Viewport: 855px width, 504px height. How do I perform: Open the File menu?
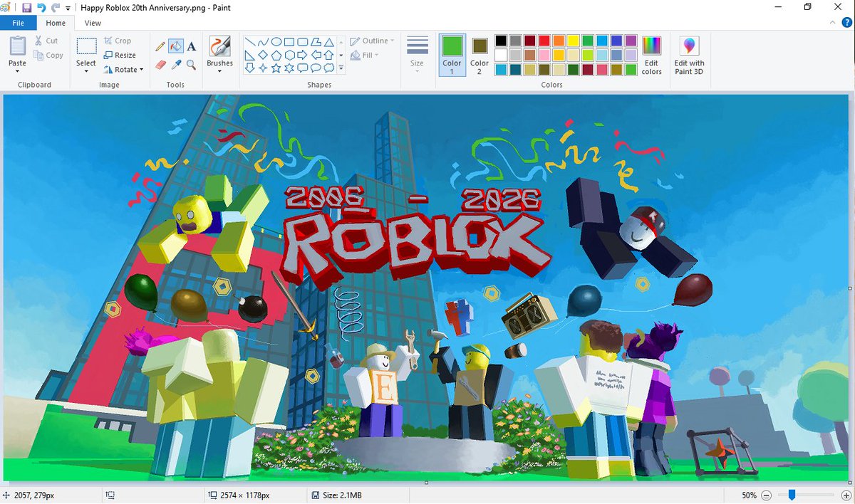point(18,23)
